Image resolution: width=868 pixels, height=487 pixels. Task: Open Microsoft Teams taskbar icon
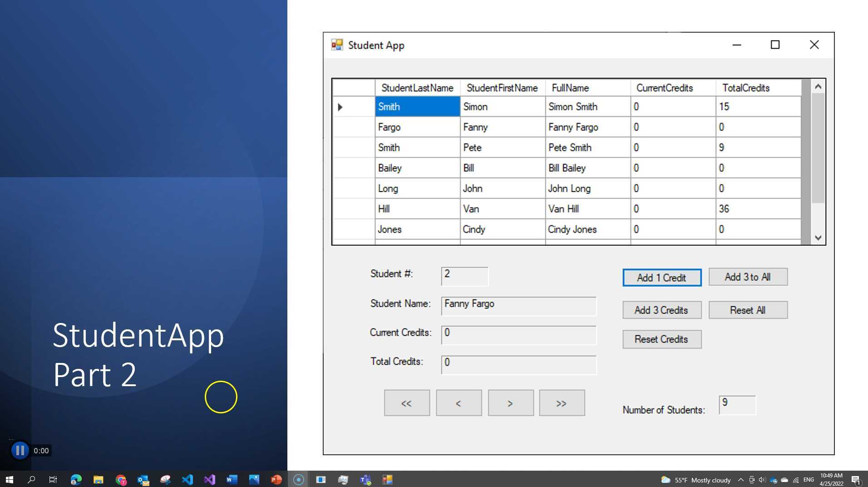365,479
